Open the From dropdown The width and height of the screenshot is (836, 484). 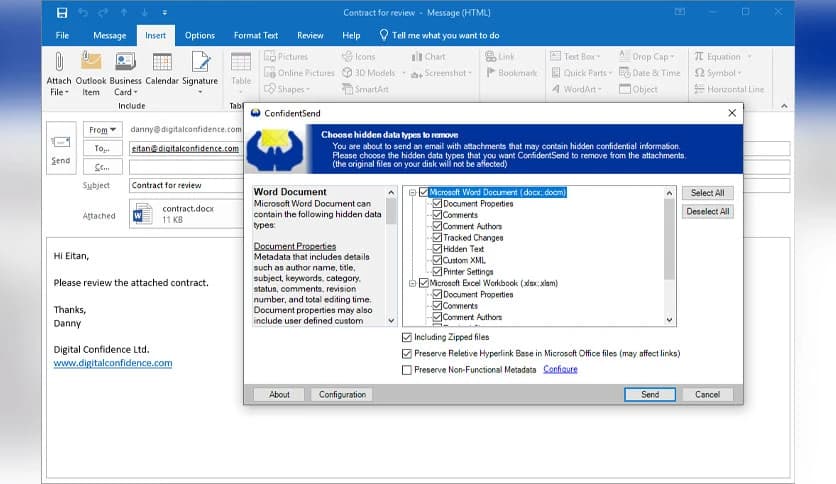pos(102,130)
